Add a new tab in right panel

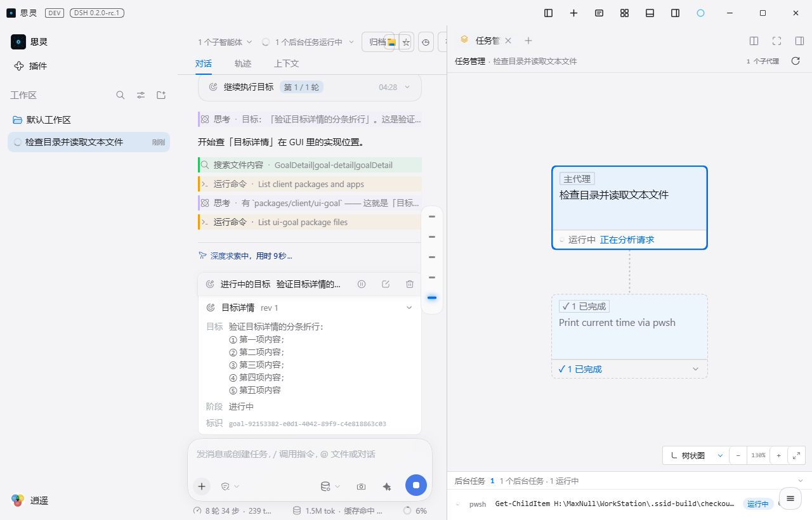tap(528, 41)
